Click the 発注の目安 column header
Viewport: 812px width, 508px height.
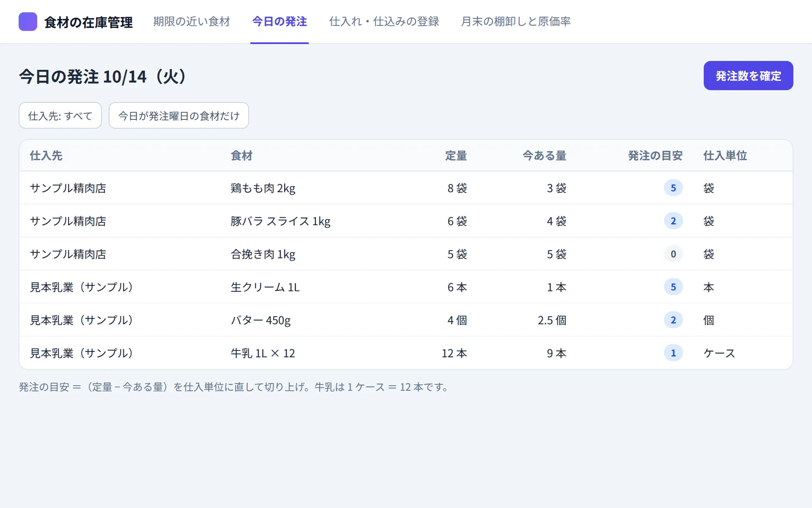[655, 156]
